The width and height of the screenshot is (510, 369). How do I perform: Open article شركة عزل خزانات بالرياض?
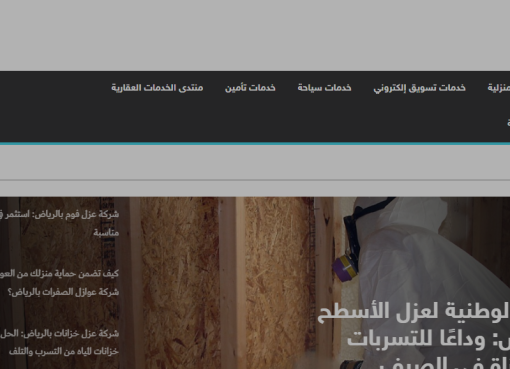[x=59, y=342]
